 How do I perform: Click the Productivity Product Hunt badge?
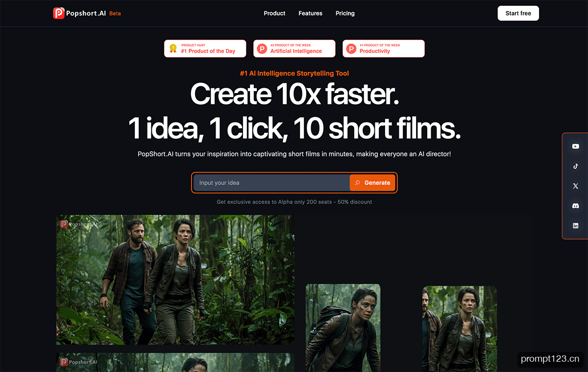click(384, 49)
